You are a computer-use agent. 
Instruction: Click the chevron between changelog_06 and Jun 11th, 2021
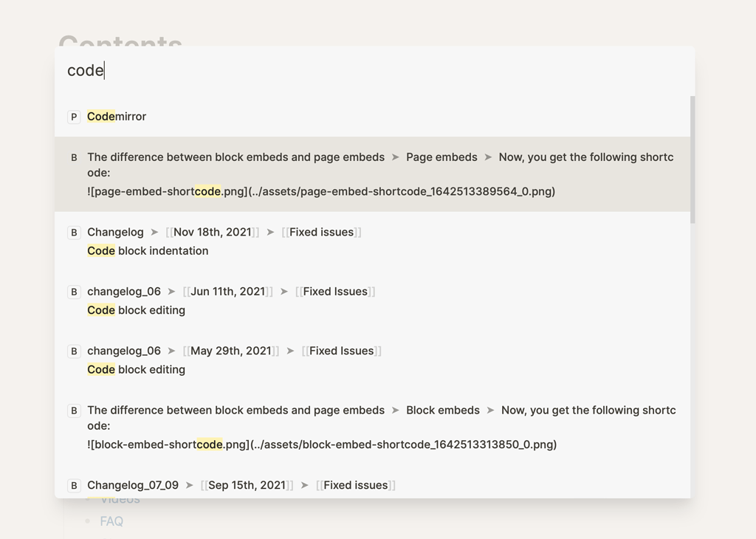pos(173,291)
